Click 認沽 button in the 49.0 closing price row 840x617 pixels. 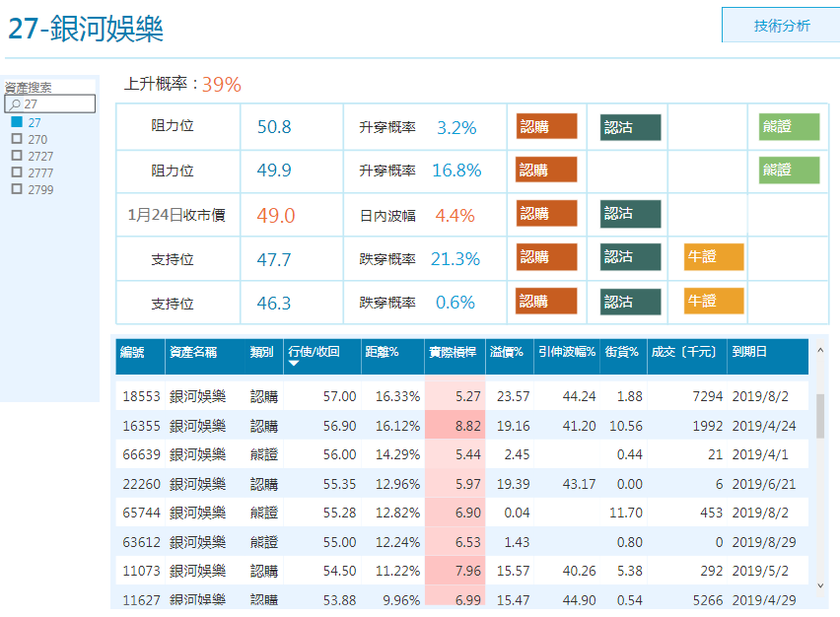click(630, 214)
